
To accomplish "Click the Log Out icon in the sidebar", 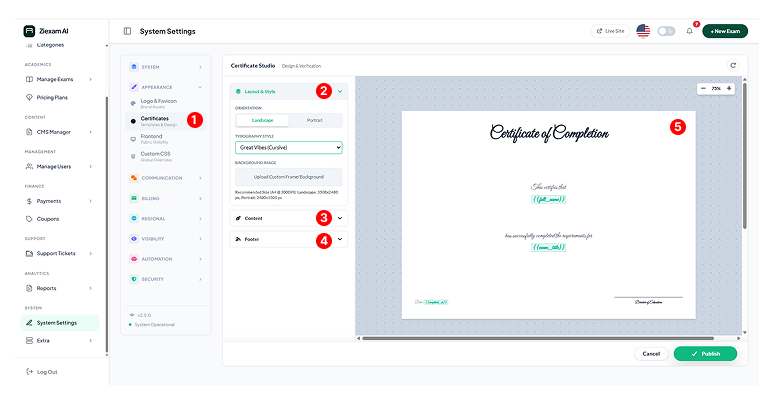I will pos(28,372).
